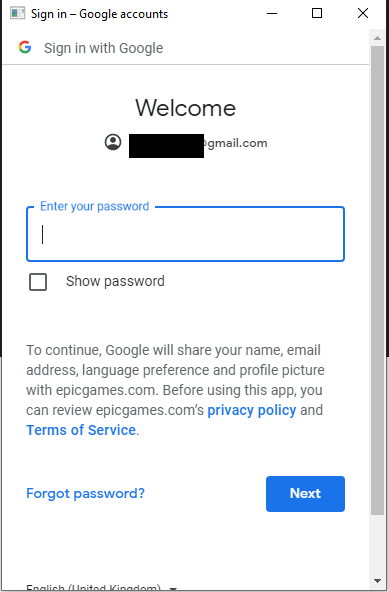Click the account avatar icon

[x=113, y=142]
